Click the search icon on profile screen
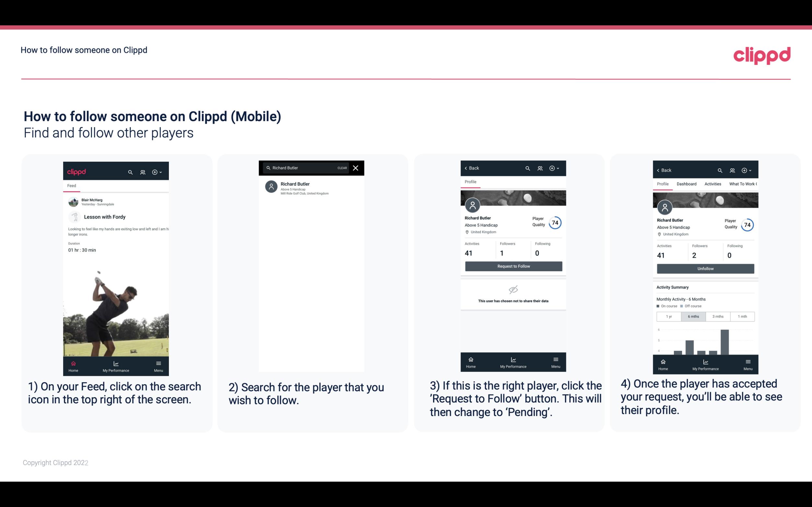812x507 pixels. (x=529, y=167)
